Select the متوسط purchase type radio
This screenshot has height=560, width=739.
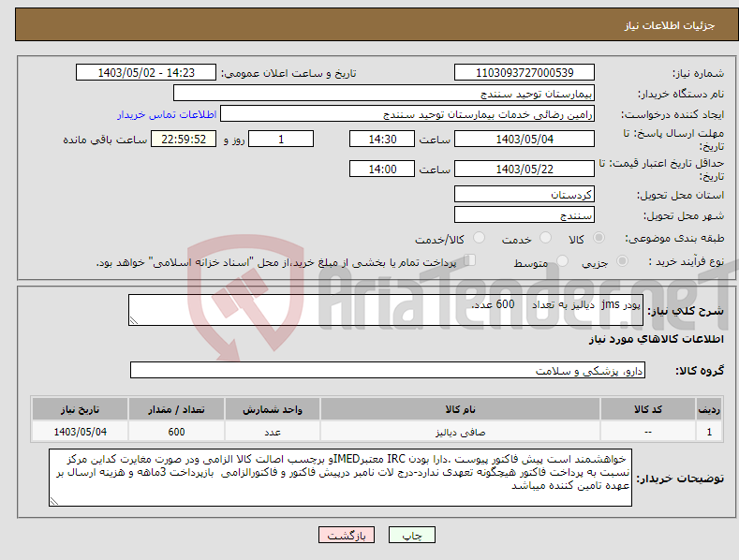[x=562, y=260]
